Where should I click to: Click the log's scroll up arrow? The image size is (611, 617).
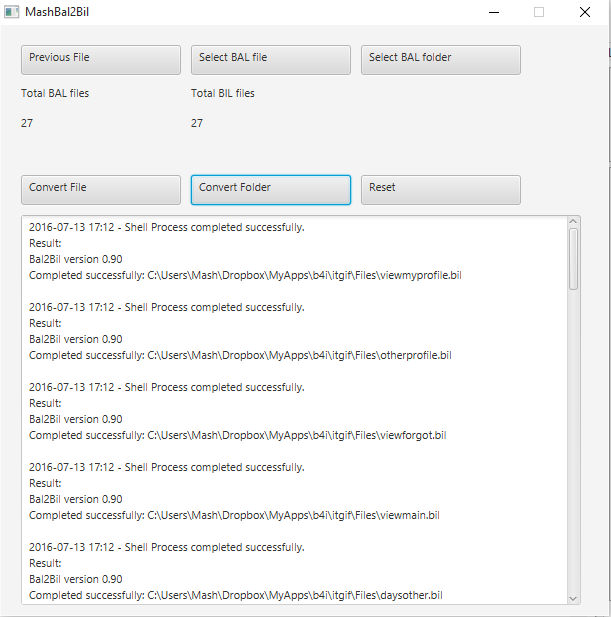pyautogui.click(x=573, y=221)
